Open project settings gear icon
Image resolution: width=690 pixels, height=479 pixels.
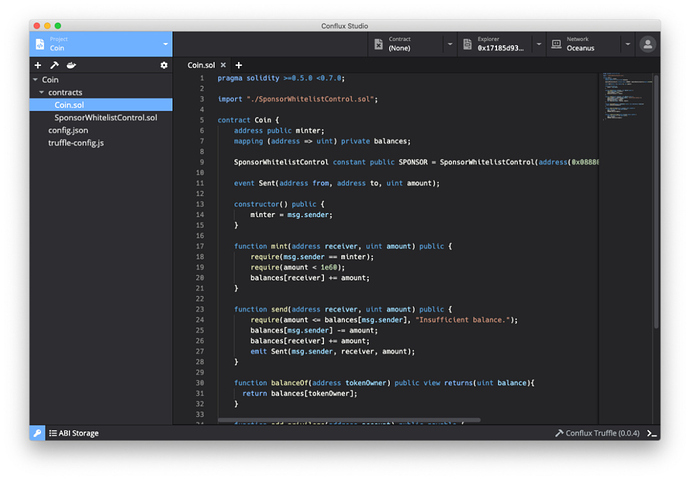click(x=164, y=65)
